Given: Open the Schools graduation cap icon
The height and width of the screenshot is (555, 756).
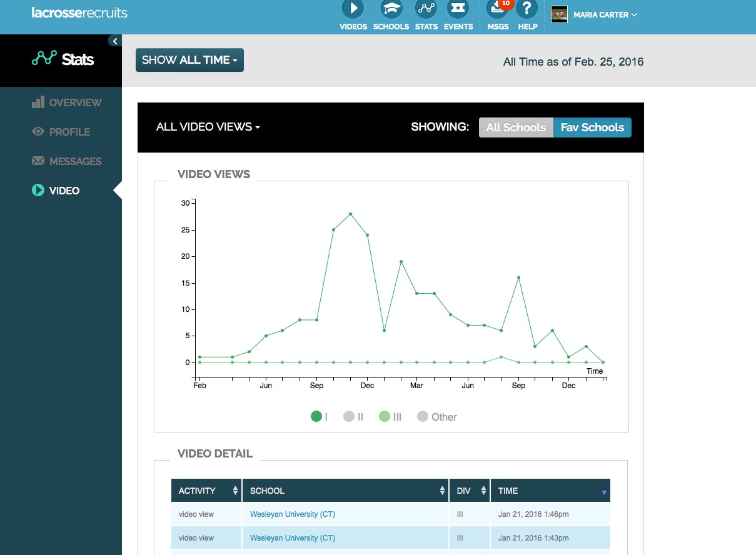Looking at the screenshot, I should 391,9.
